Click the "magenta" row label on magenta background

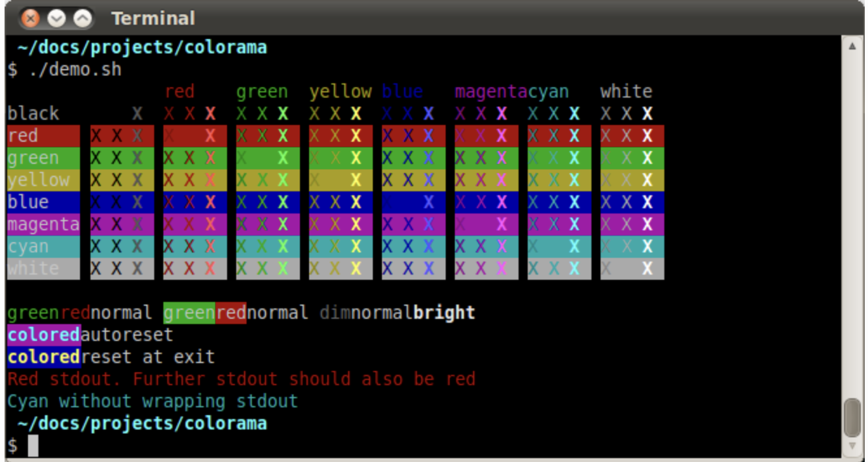point(44,224)
